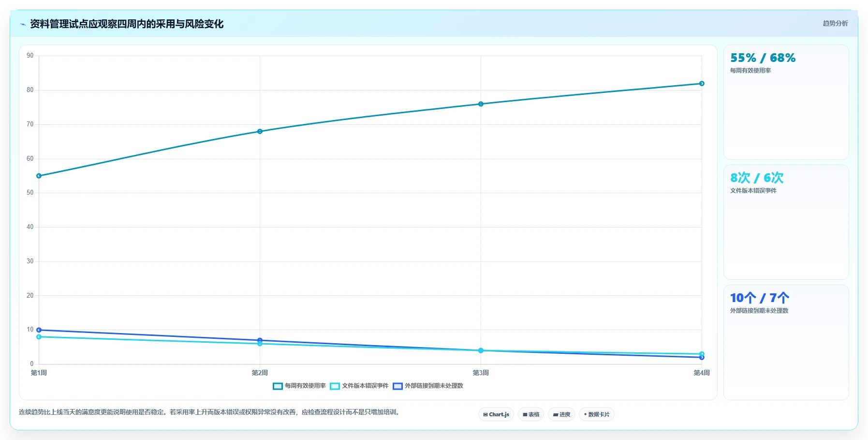Open the 55% / 68% stat card
Viewport: 868px width, 440px height.
(x=786, y=102)
